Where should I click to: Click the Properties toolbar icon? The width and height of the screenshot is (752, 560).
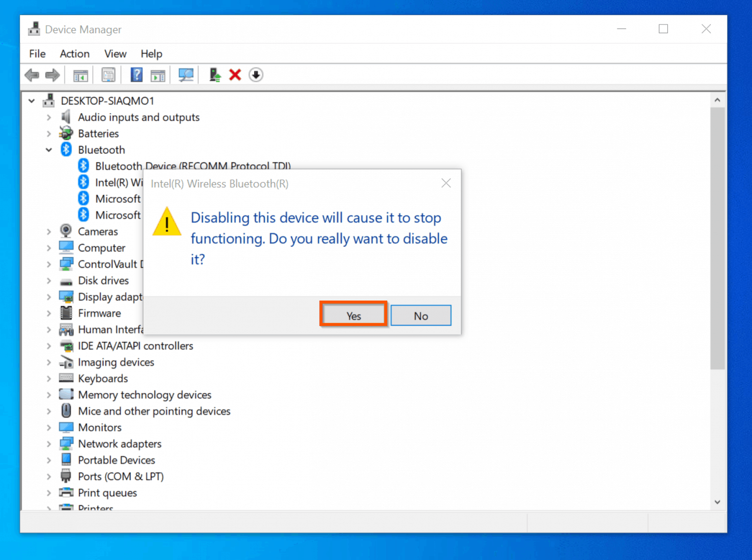108,74
